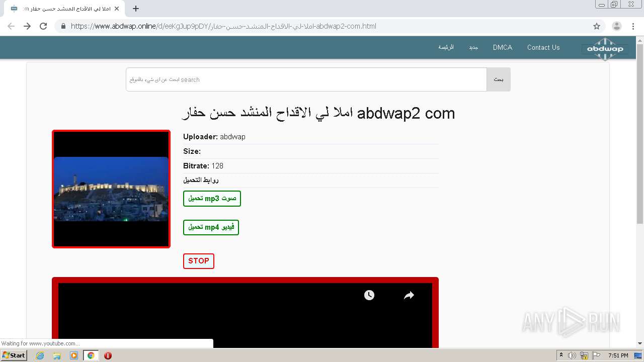Open the Chrome profile avatar
Viewport: 644px width, 362px height.
coord(617,26)
